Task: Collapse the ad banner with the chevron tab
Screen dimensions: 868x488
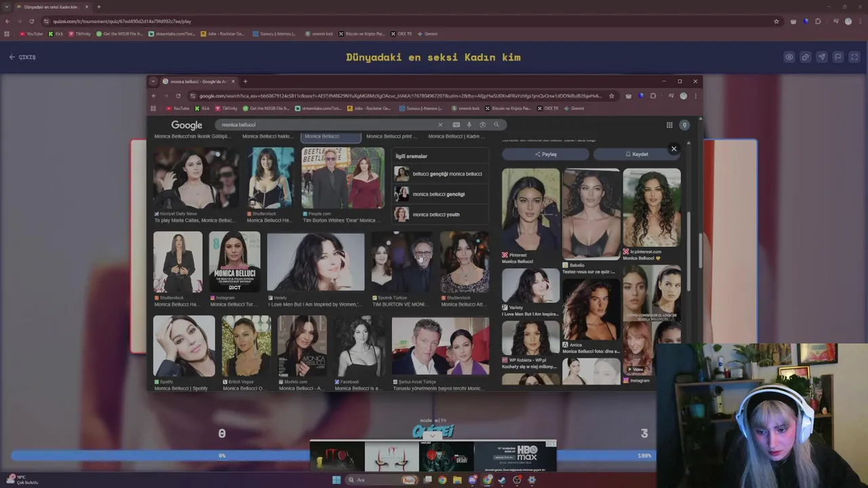Action: point(433,436)
